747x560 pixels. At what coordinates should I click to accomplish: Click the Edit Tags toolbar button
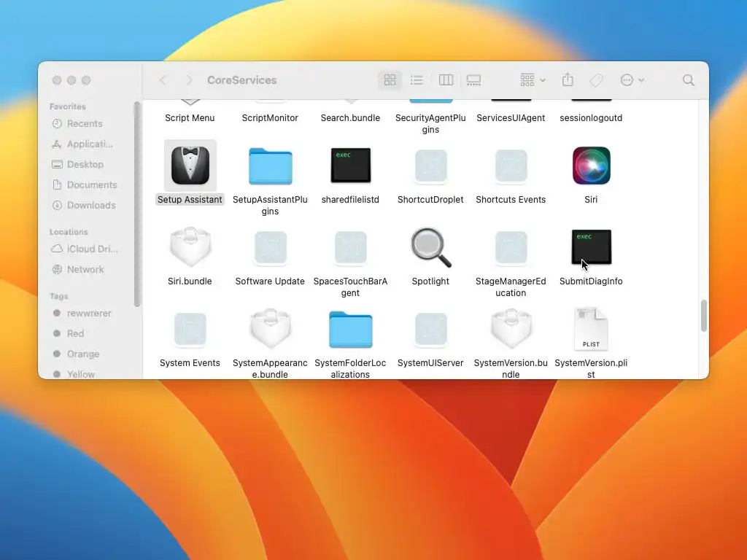pyautogui.click(x=597, y=80)
